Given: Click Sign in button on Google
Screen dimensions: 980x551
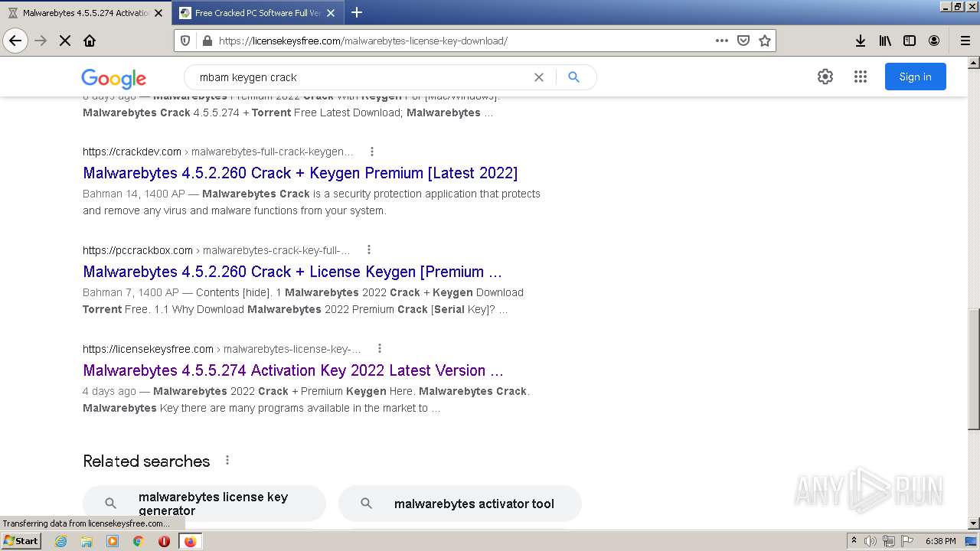Looking at the screenshot, I should 915,77.
